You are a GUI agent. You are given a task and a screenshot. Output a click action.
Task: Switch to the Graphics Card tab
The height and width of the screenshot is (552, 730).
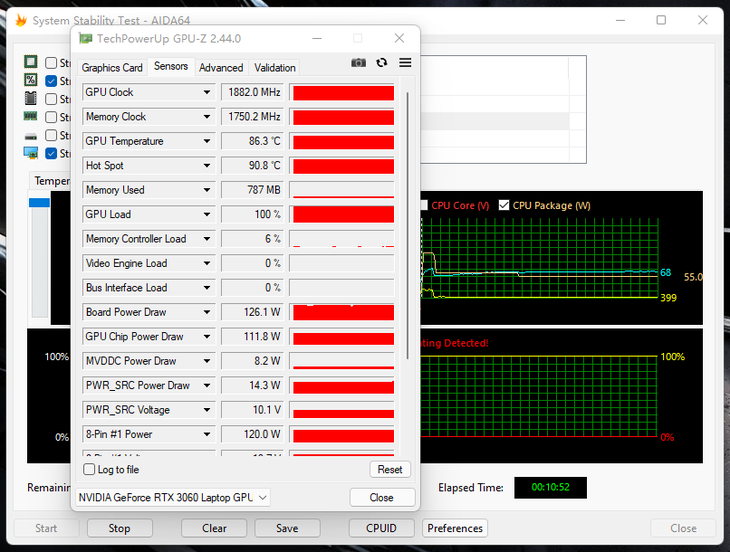click(x=112, y=68)
